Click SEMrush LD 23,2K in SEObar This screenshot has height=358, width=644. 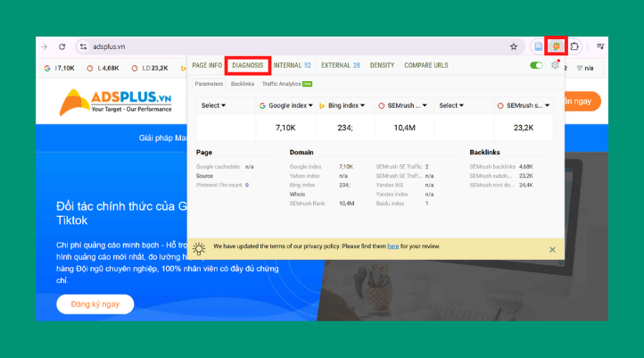coord(150,68)
